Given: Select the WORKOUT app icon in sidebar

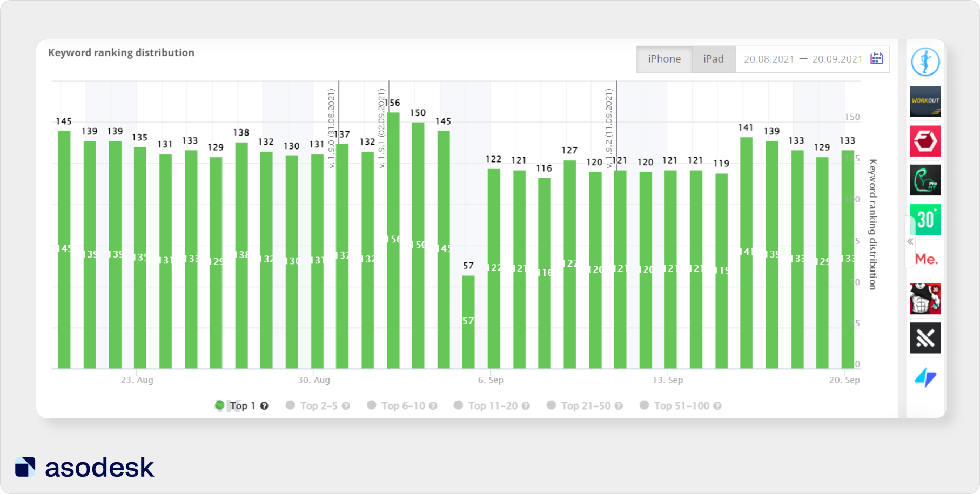Looking at the screenshot, I should 925,101.
